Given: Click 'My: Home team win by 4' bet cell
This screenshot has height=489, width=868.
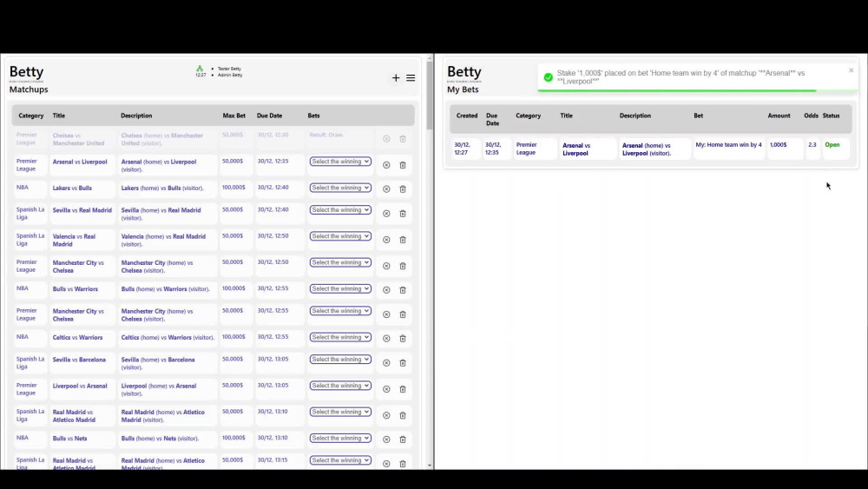Looking at the screenshot, I should pos(728,144).
